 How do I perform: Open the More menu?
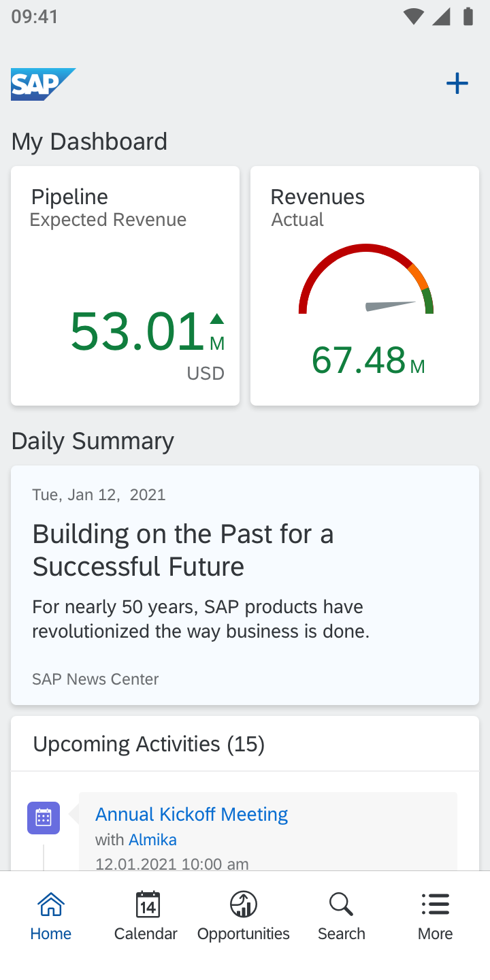pos(436,916)
